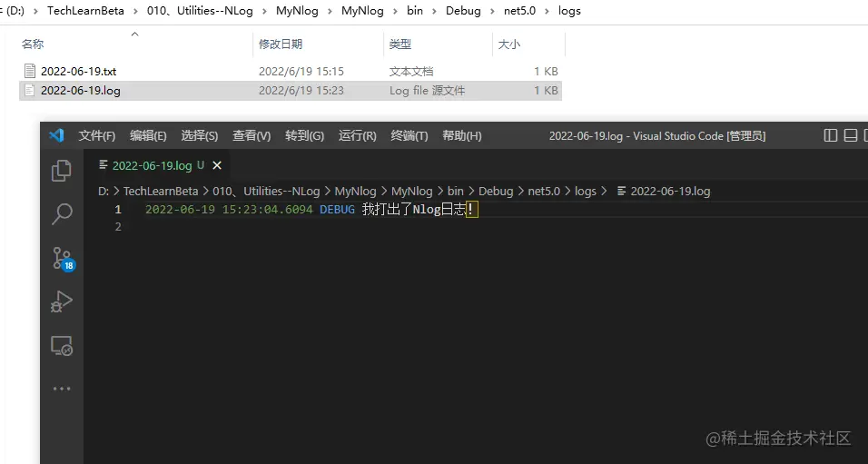Image resolution: width=868 pixels, height=464 pixels.
Task: Toggle panel layout icon in title bar
Action: pos(850,135)
